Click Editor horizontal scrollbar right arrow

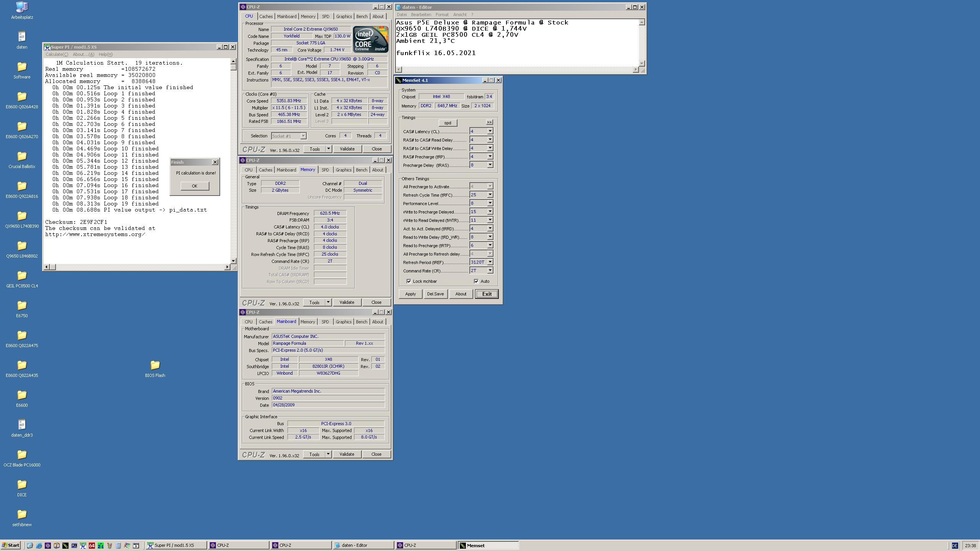click(x=636, y=69)
